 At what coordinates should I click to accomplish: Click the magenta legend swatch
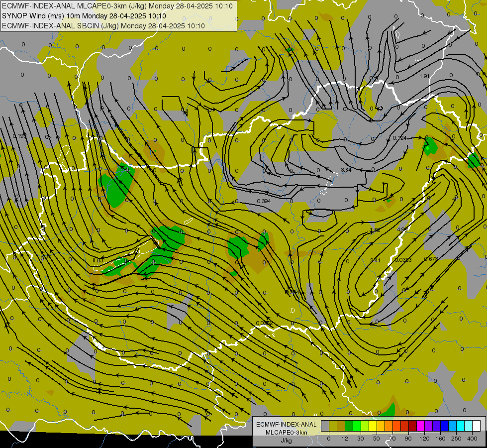pos(421,426)
